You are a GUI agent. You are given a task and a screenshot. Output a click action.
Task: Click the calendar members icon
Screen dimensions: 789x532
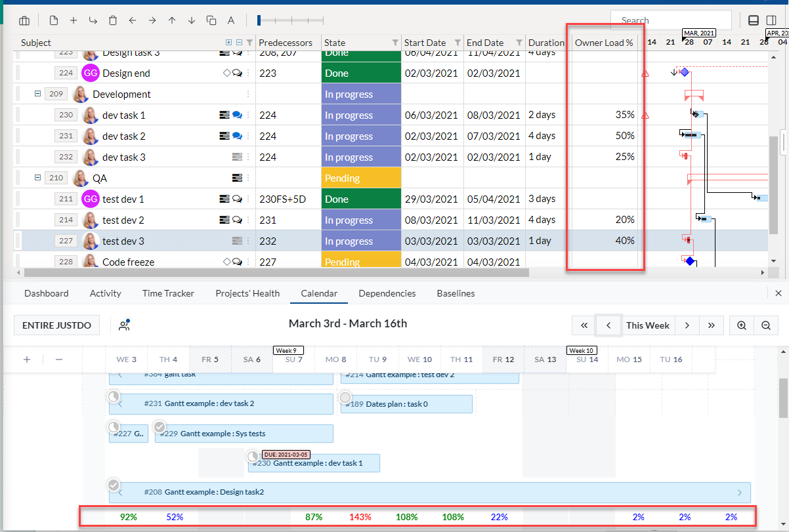[123, 325]
